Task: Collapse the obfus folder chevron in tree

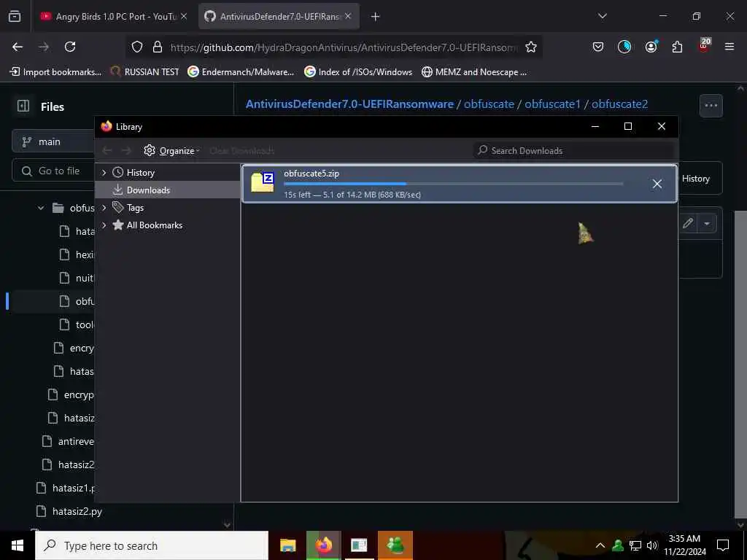Action: tap(41, 208)
